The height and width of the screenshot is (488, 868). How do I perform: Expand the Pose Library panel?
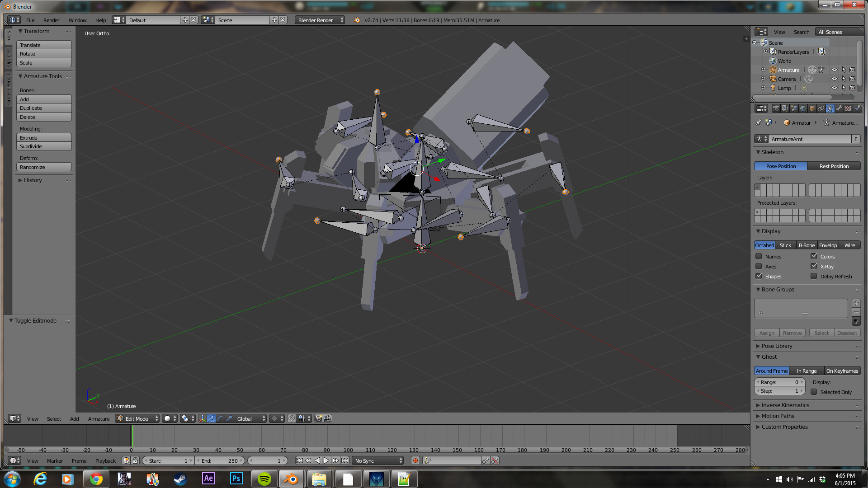tap(777, 346)
